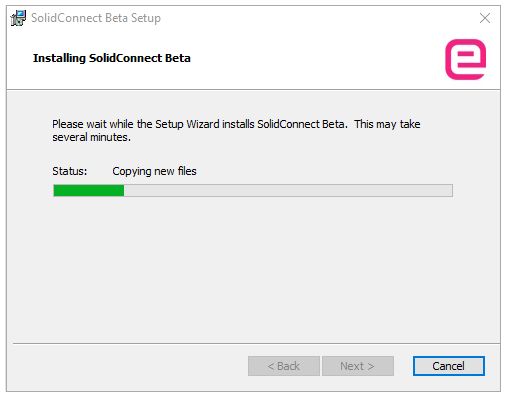Click the pink e logo
This screenshot has width=509, height=397.
(466, 59)
